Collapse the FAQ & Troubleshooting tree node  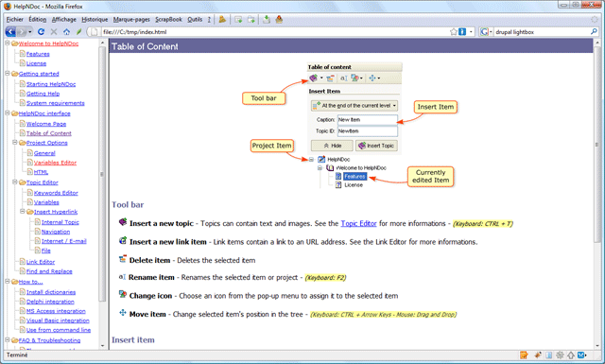8,339
